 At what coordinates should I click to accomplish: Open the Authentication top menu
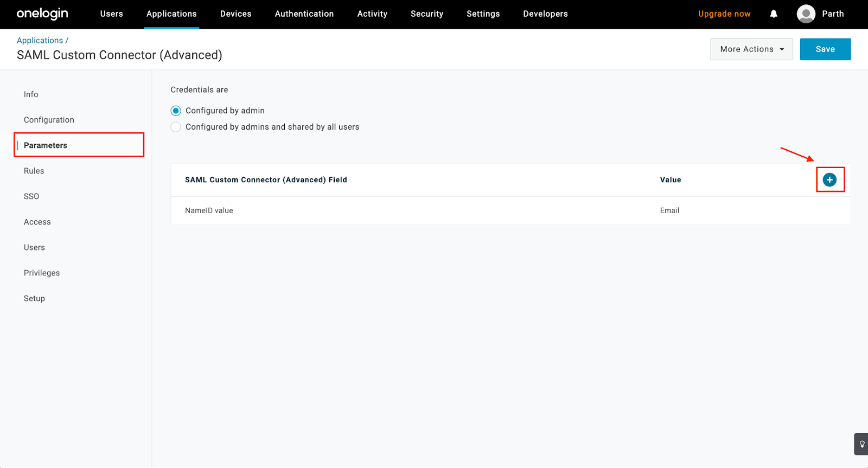point(304,14)
